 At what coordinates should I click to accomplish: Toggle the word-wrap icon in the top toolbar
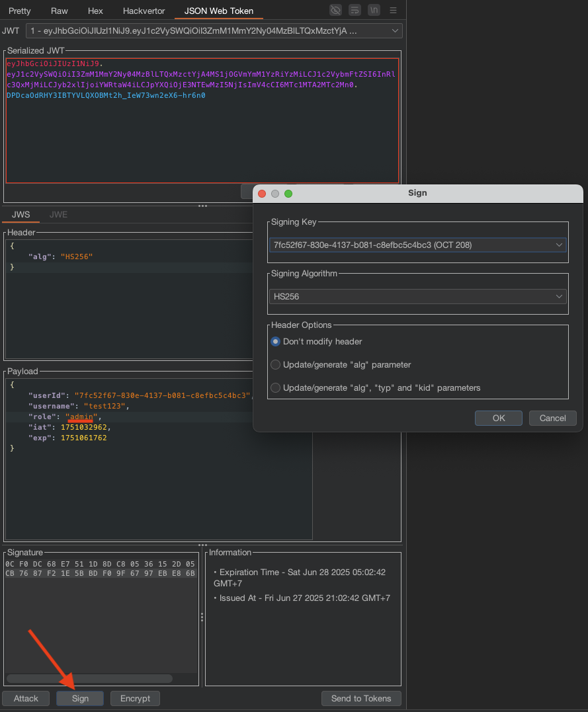click(355, 10)
